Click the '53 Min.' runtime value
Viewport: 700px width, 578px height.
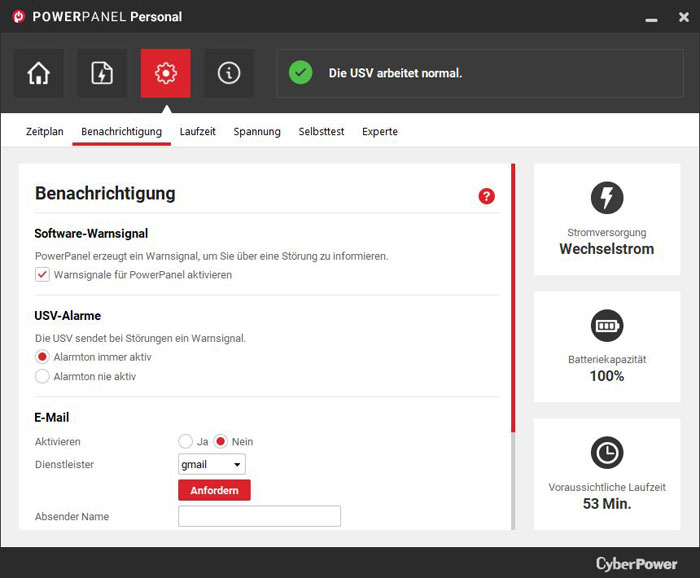tap(607, 503)
